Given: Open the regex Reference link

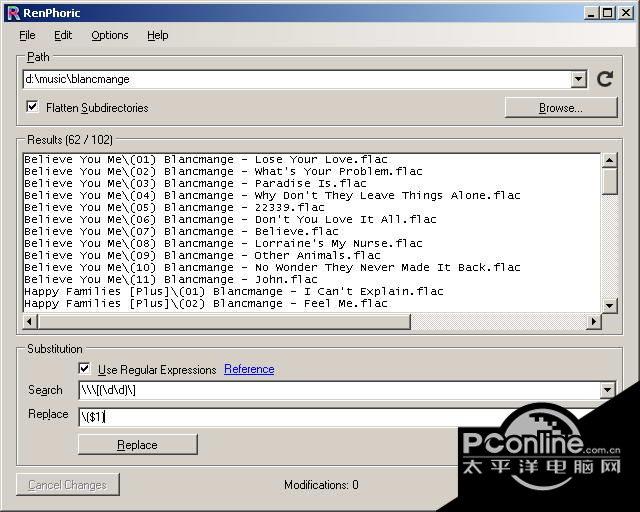Looking at the screenshot, I should point(249,369).
